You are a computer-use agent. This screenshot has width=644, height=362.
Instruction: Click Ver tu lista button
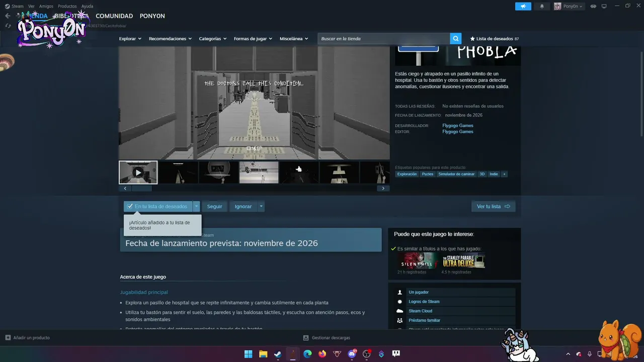[493, 206]
